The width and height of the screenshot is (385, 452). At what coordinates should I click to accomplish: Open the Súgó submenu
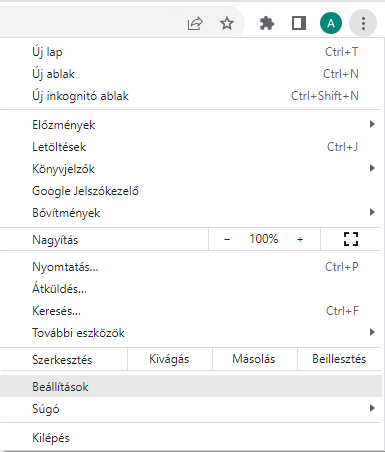pos(191,408)
